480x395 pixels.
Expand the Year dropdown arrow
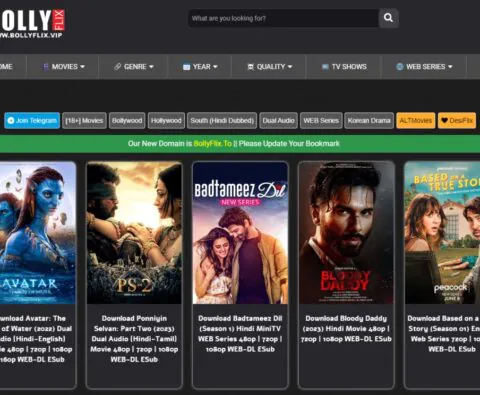[215, 67]
